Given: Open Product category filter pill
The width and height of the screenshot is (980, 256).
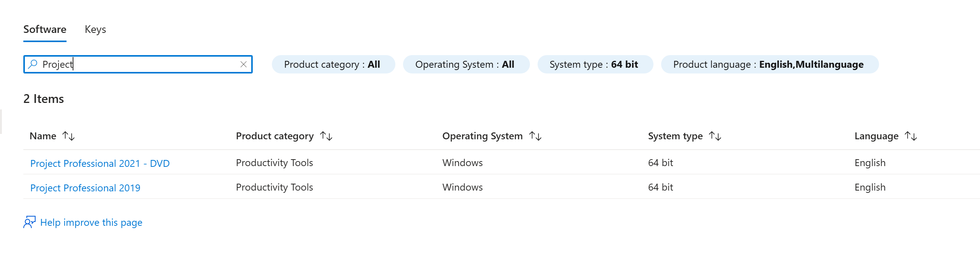Looking at the screenshot, I should pyautogui.click(x=333, y=64).
